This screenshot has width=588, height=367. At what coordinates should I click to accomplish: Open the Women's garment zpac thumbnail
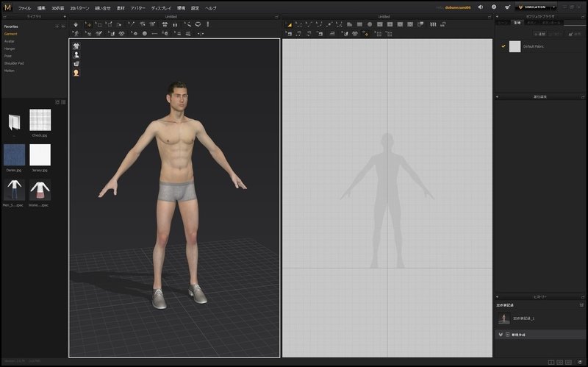pos(40,190)
